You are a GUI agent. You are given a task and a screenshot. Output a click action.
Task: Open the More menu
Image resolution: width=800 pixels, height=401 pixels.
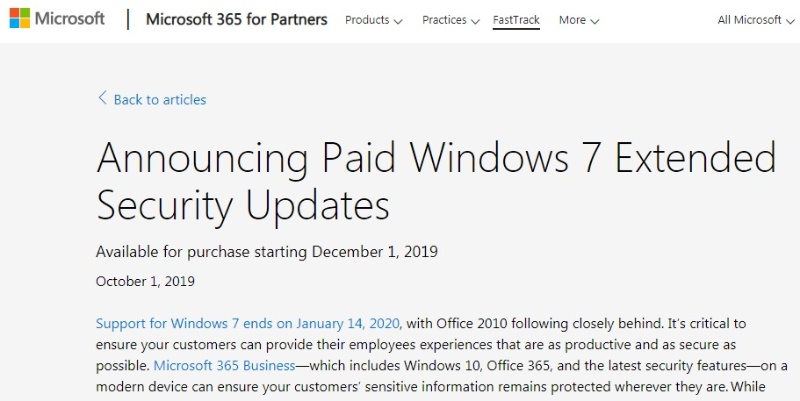572,20
